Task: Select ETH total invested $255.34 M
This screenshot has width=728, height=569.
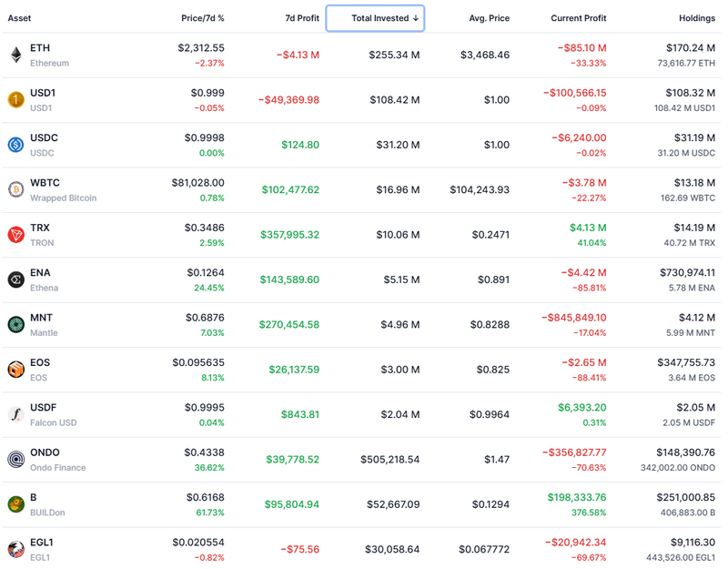Action: 394,55
